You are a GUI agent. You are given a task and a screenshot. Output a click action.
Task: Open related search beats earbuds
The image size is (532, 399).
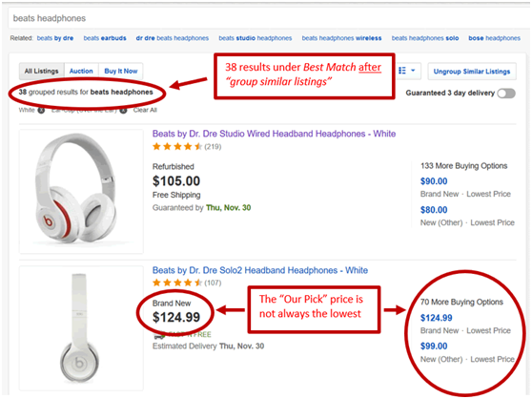point(105,38)
